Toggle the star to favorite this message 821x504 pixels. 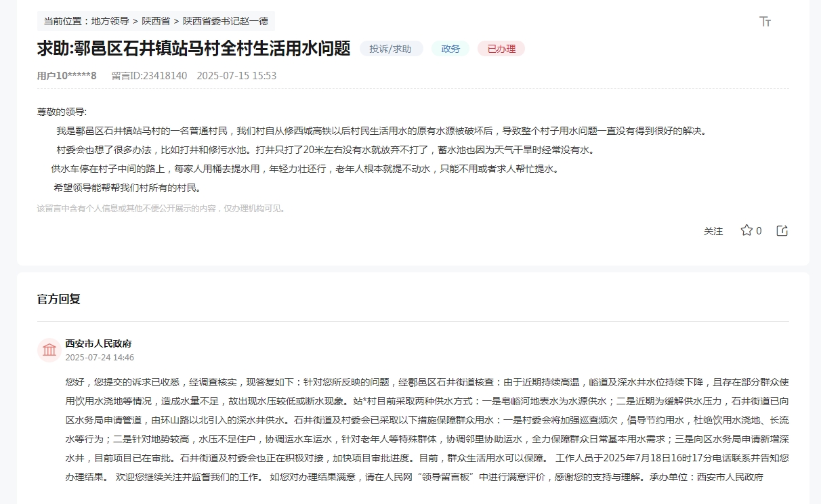tap(745, 230)
